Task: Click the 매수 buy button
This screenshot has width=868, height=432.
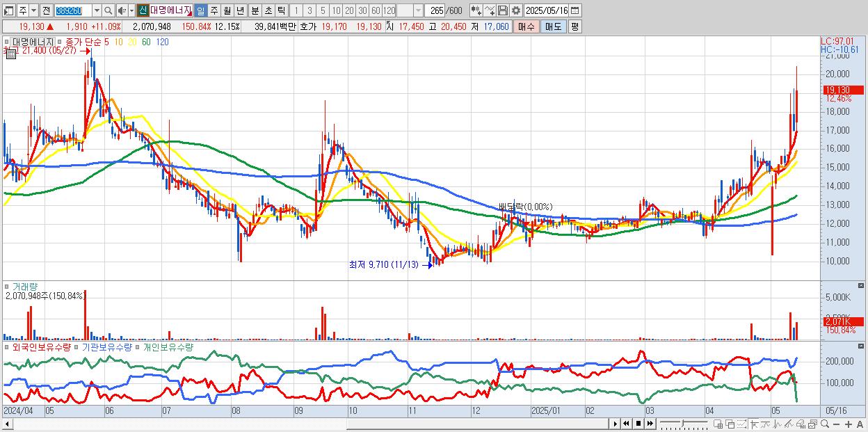Action: pos(527,26)
